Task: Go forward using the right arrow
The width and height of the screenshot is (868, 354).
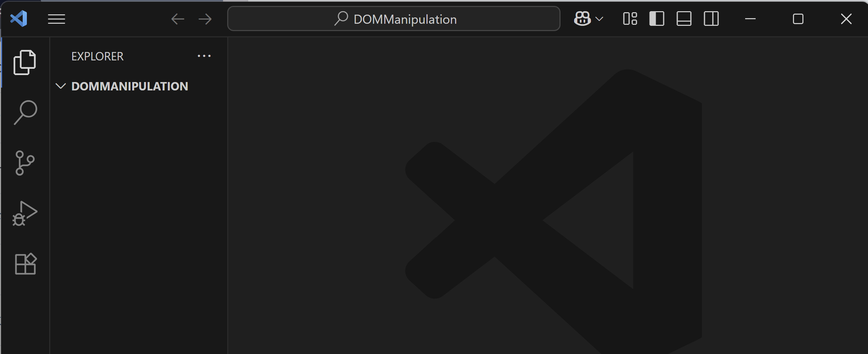Action: 205,19
